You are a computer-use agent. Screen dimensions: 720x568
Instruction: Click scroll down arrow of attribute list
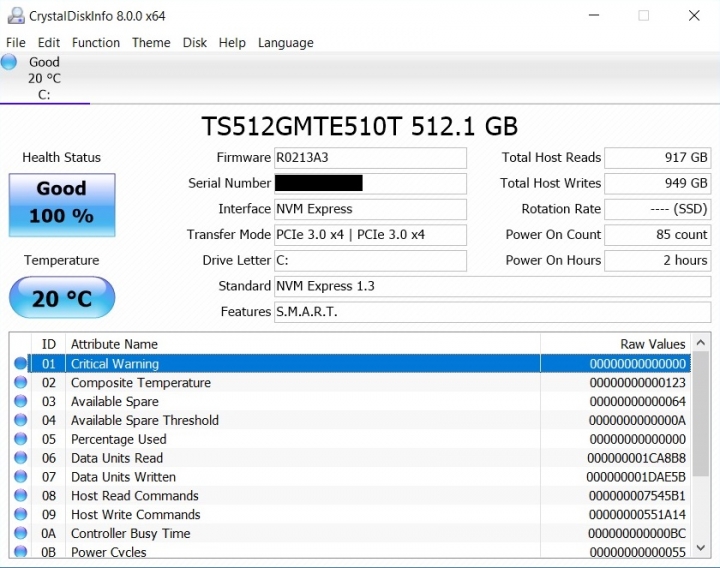tap(701, 547)
